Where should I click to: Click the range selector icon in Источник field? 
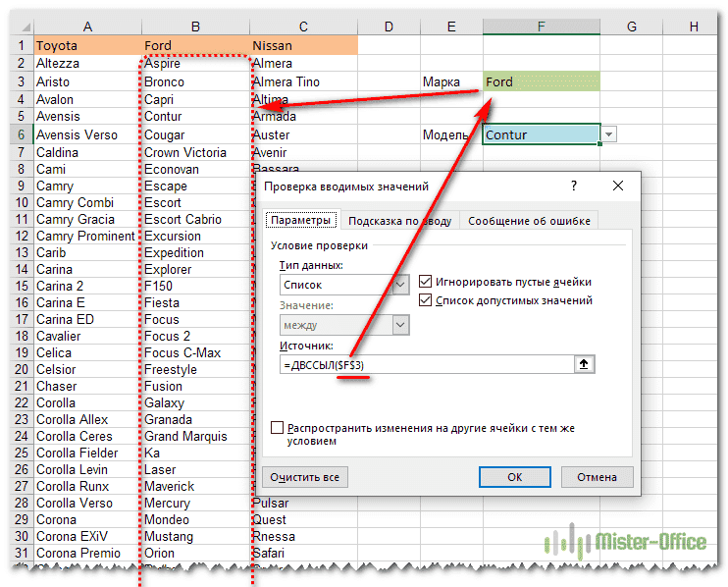click(x=585, y=364)
